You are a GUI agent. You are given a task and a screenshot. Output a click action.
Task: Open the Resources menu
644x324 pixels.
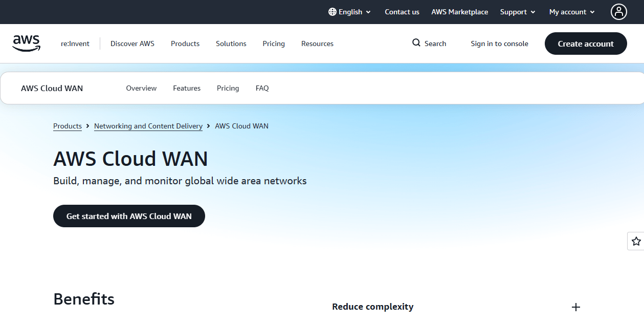(x=317, y=44)
